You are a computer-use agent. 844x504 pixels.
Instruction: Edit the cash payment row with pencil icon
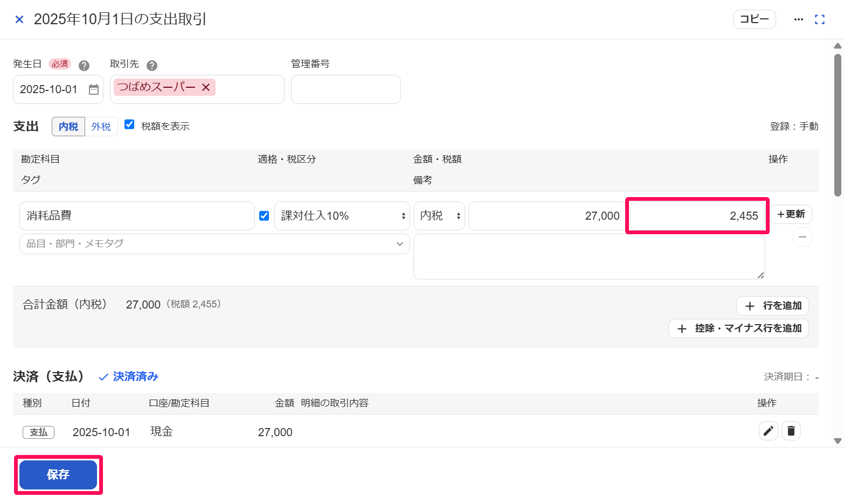coord(769,431)
